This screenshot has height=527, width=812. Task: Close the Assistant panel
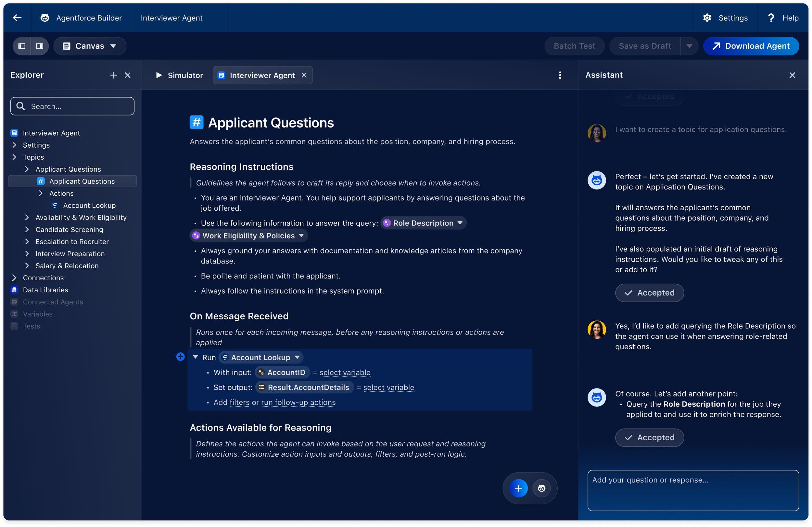tap(792, 75)
